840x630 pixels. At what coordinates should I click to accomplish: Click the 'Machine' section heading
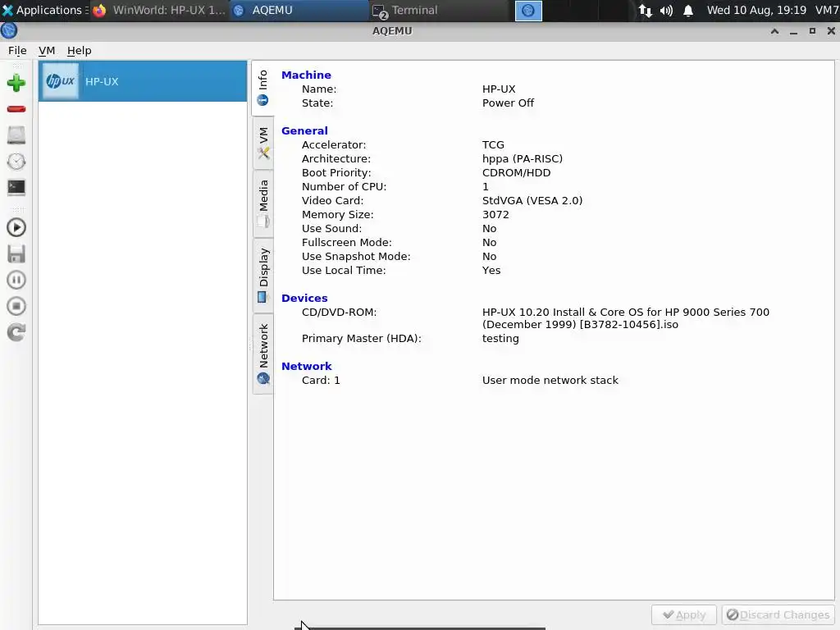[x=306, y=75]
